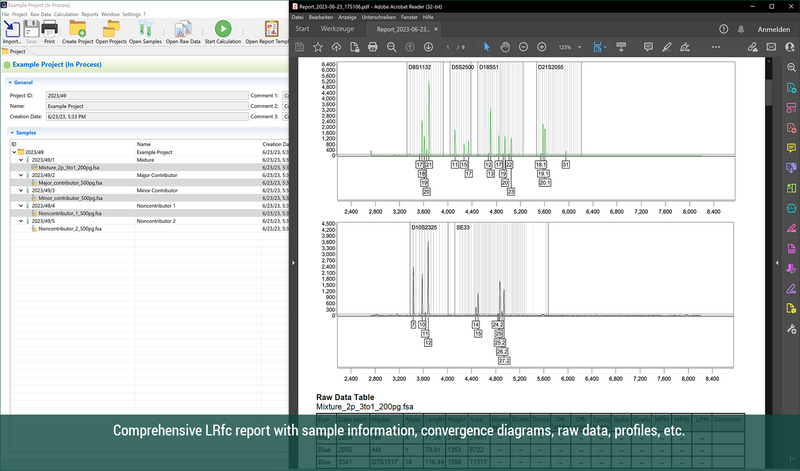
Task: Open the File menu in LRfc
Action: [5, 14]
